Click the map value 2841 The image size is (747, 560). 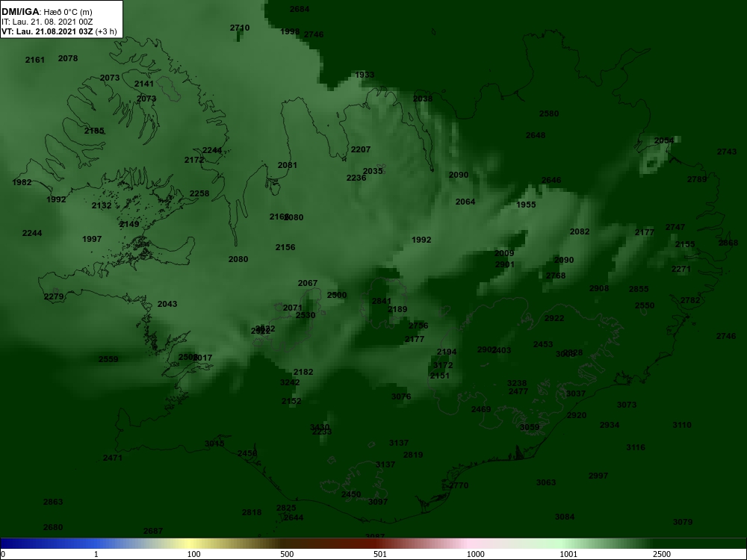[381, 302]
